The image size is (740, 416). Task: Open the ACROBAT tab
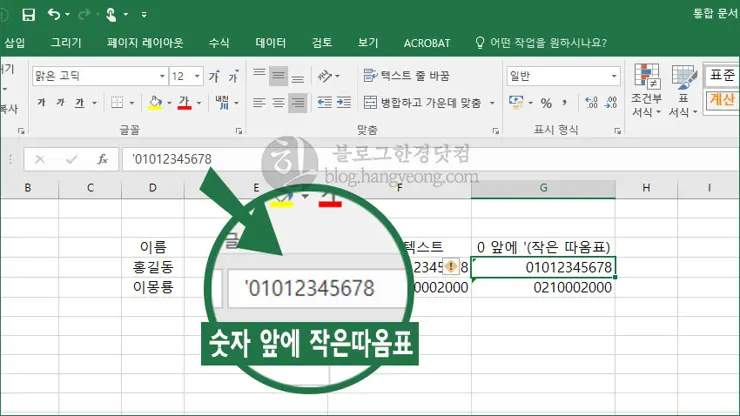tap(427, 43)
